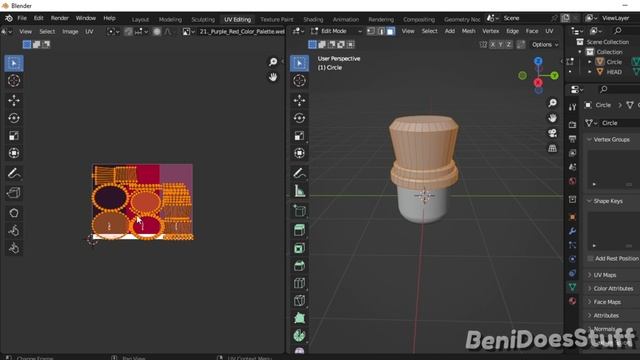This screenshot has height=360, width=640.
Task: Open Modifiers wrench properties tab
Action: [572, 231]
